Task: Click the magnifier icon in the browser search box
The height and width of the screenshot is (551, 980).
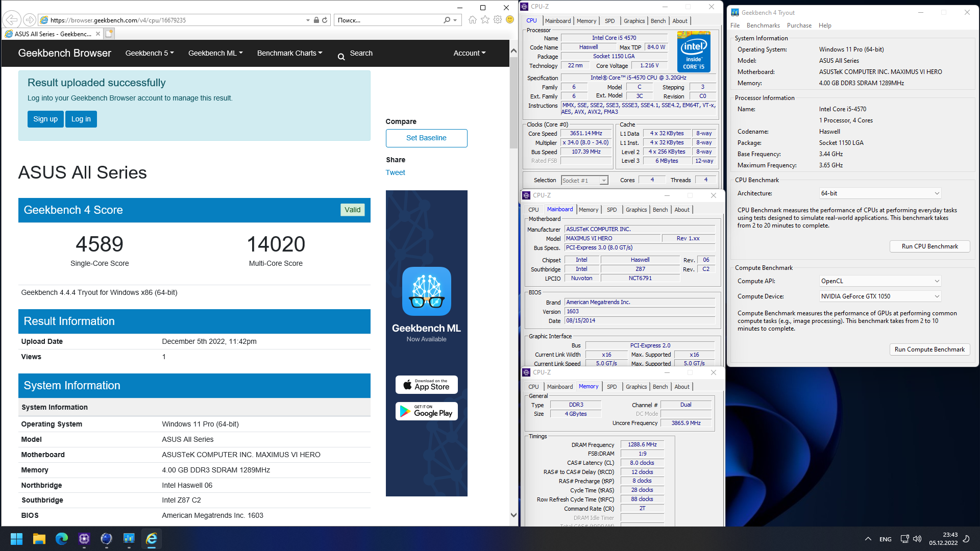Action: pyautogui.click(x=447, y=20)
